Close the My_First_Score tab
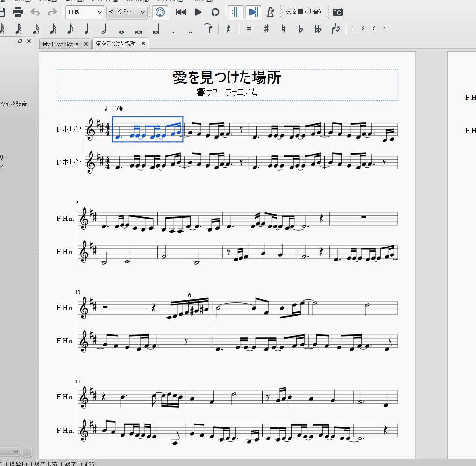Screen dimensions: 476x466 point(86,44)
